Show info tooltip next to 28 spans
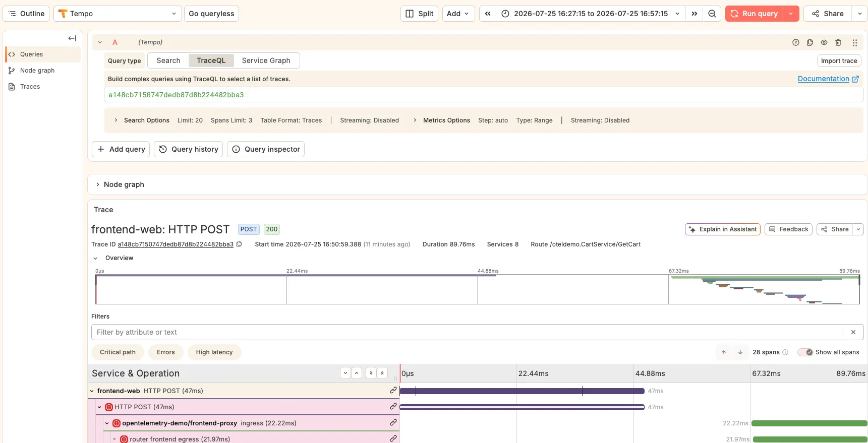The width and height of the screenshot is (868, 443). 785,352
